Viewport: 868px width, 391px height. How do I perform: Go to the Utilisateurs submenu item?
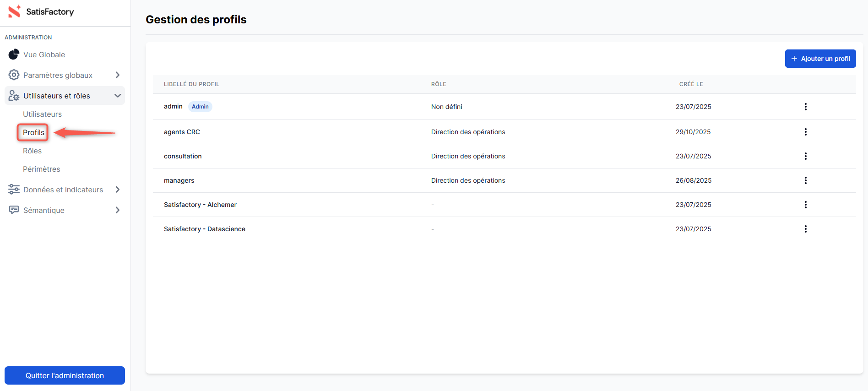pyautogui.click(x=42, y=114)
